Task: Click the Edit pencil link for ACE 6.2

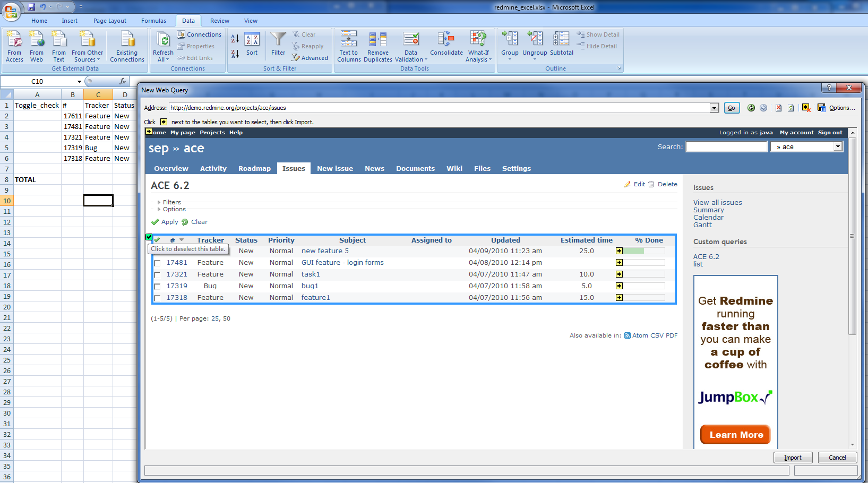Action: click(634, 184)
